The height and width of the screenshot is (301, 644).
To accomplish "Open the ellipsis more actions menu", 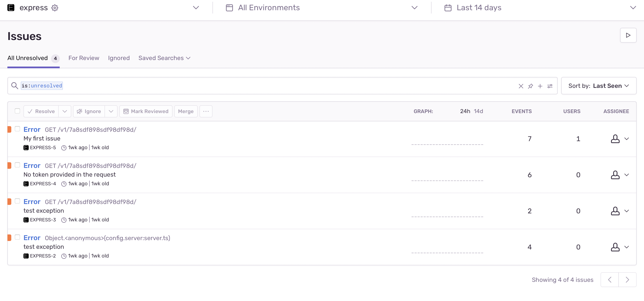I will [x=206, y=111].
